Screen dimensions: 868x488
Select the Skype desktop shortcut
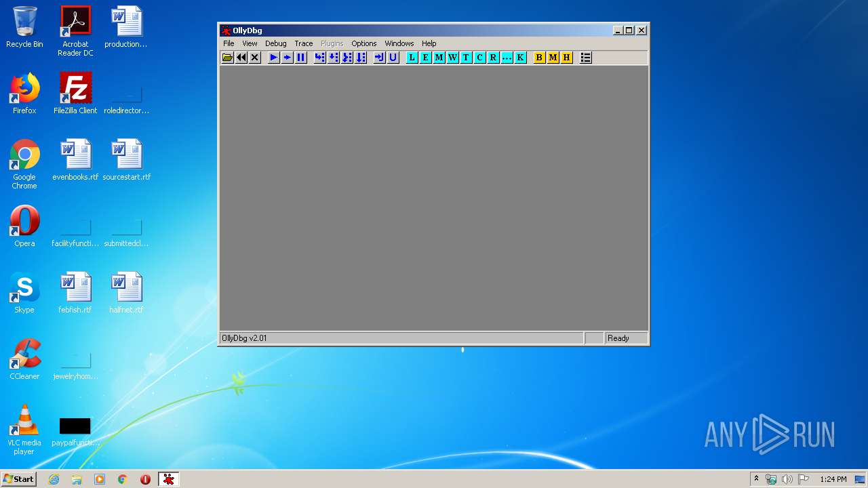point(24,293)
